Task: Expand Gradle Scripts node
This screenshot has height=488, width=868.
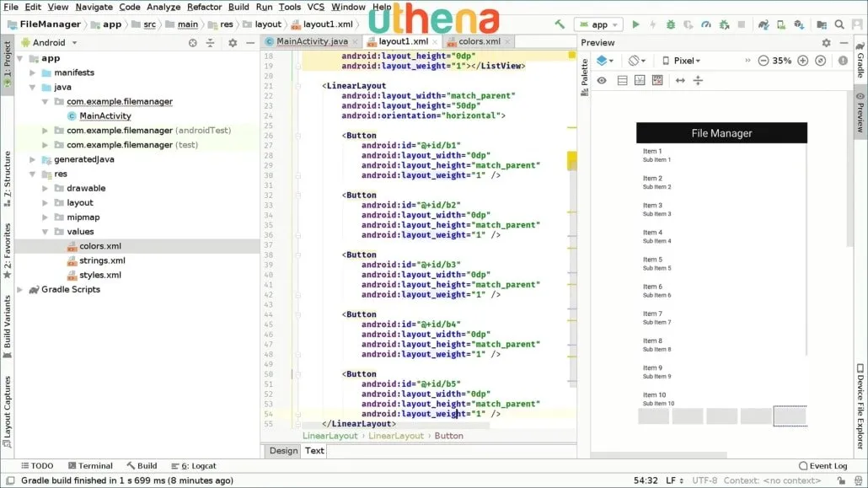Action: click(x=20, y=289)
